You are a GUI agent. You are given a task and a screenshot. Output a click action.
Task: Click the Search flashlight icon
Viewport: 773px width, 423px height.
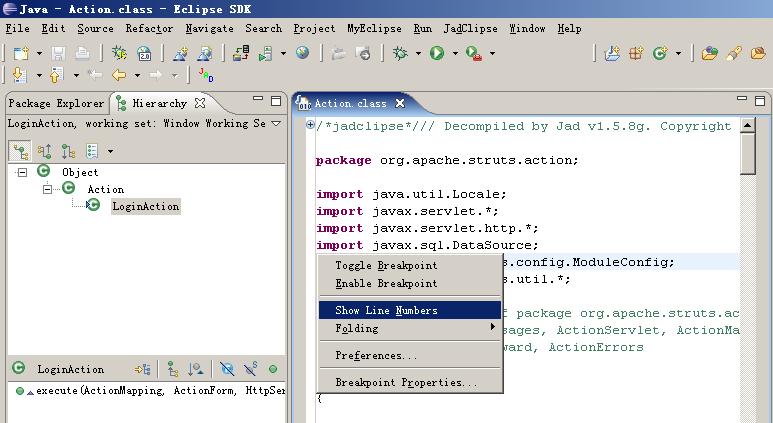tap(734, 53)
